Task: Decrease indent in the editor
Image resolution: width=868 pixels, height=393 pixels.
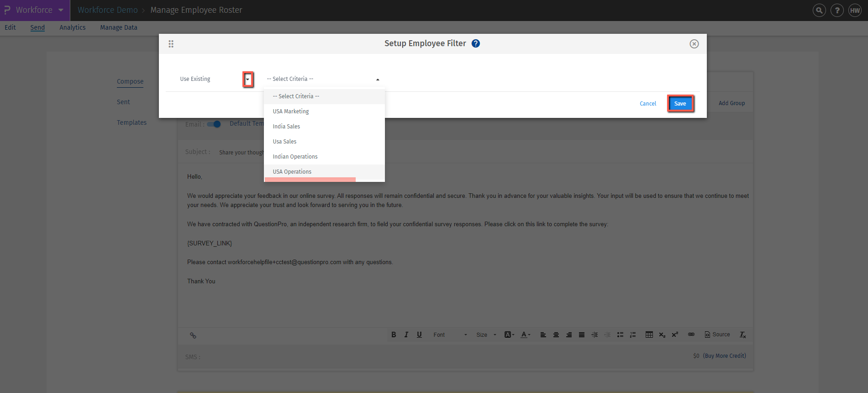Action: [607, 335]
